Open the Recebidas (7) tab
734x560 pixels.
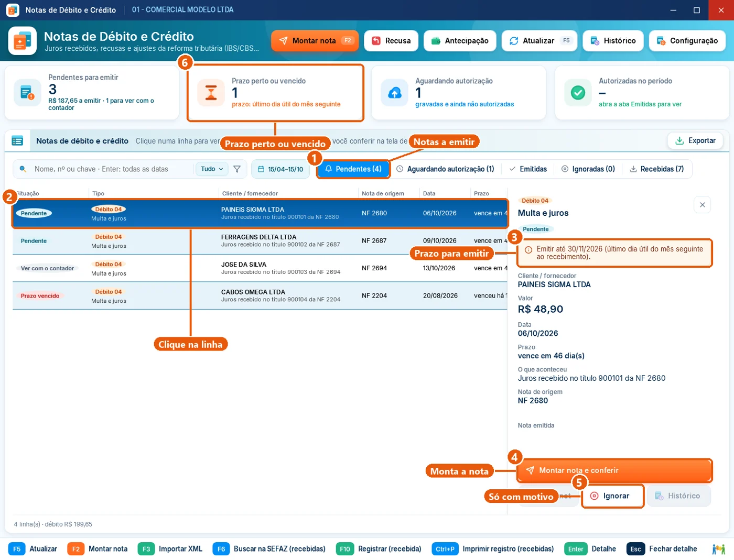[x=657, y=169]
